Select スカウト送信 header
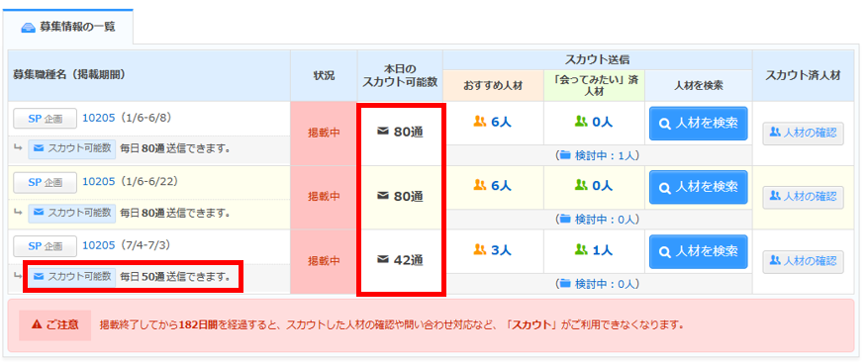 pyautogui.click(x=597, y=59)
